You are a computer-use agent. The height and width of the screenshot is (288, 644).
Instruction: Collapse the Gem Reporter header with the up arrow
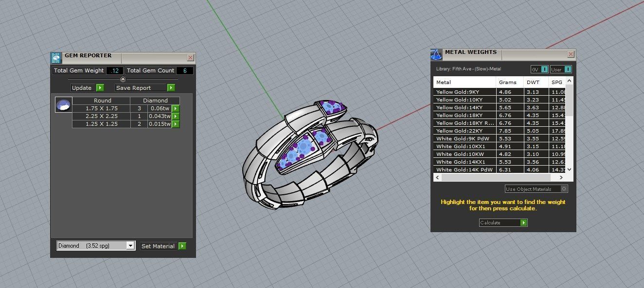coord(123,79)
